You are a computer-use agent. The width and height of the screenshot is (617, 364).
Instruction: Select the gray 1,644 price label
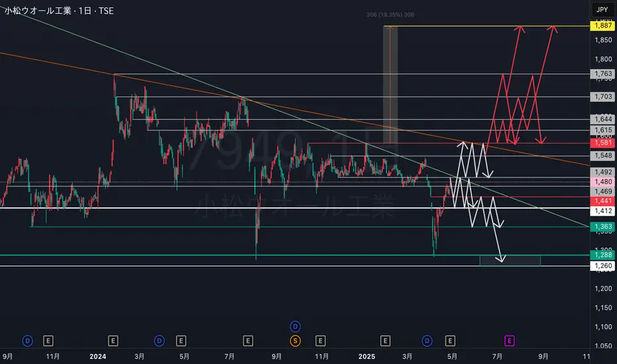click(602, 119)
